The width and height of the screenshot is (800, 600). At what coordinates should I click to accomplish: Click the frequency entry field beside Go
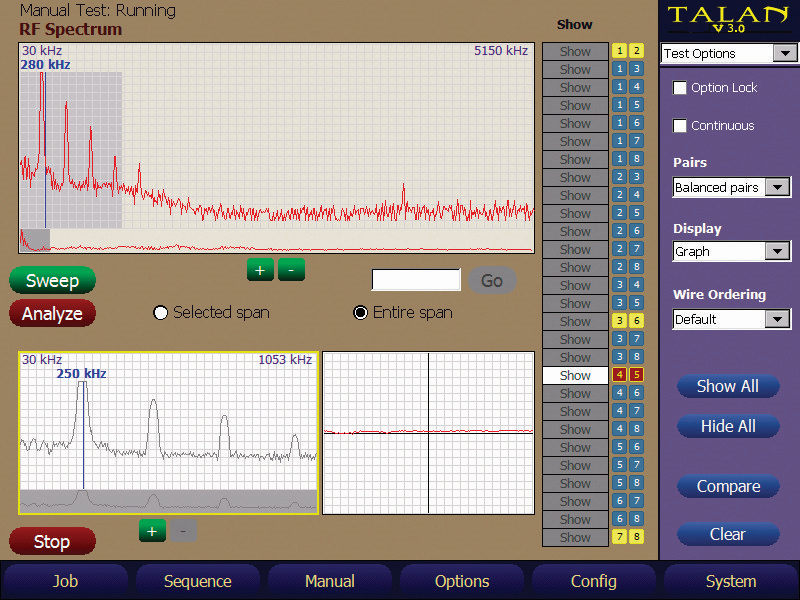pos(416,280)
